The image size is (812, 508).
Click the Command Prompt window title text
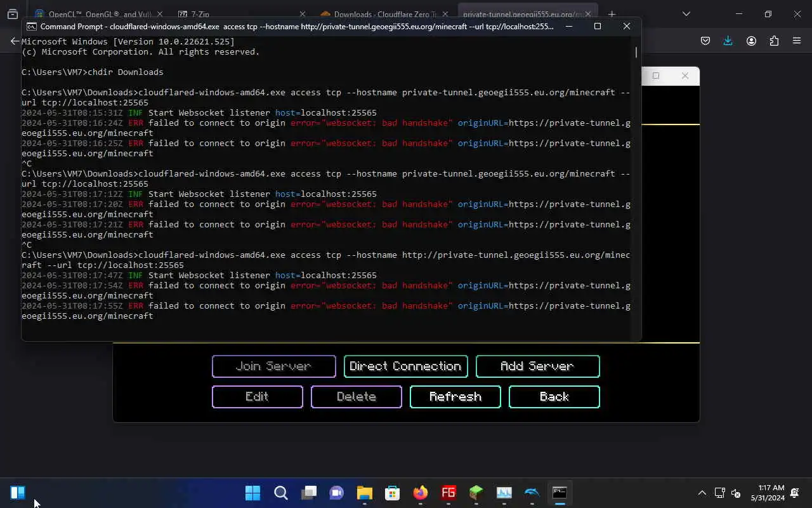point(297,26)
